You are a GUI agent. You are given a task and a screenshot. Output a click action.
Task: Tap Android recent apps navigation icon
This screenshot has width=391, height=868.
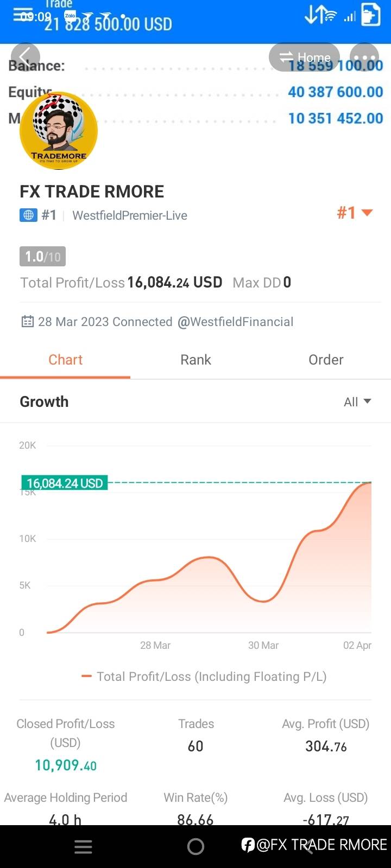point(83,847)
